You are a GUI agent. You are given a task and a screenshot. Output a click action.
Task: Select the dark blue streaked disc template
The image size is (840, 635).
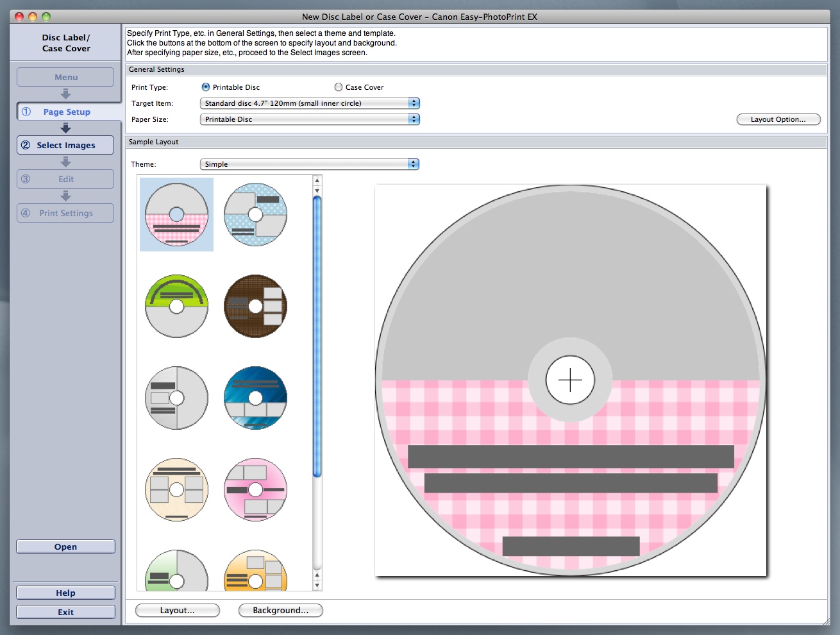click(x=255, y=398)
